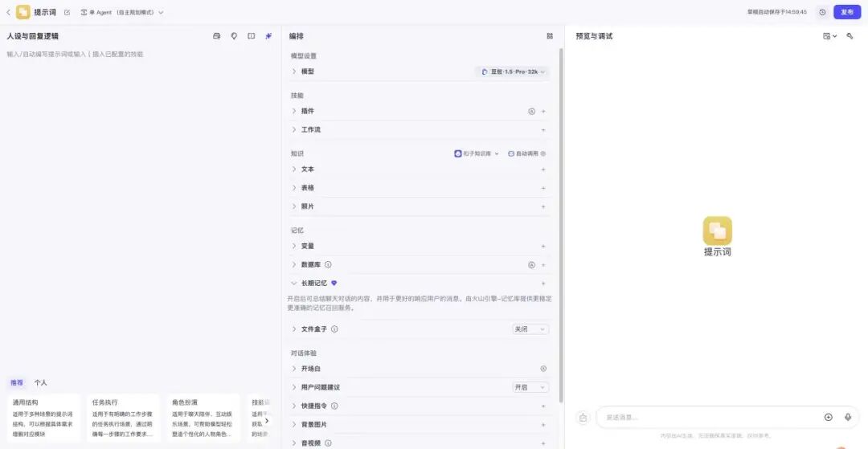Add table knowledge with the 表格 plus icon
Viewport: 868px width, 449px height.
(x=543, y=188)
